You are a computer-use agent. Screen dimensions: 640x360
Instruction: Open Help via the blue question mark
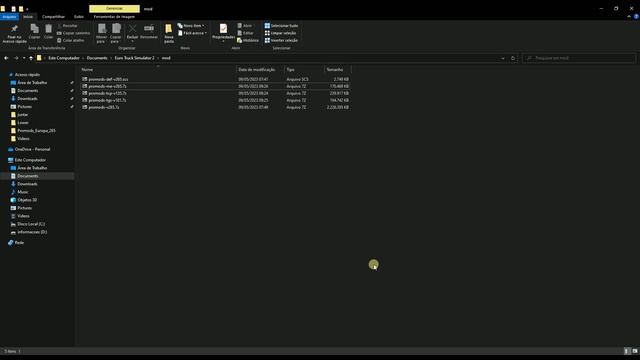(x=636, y=17)
